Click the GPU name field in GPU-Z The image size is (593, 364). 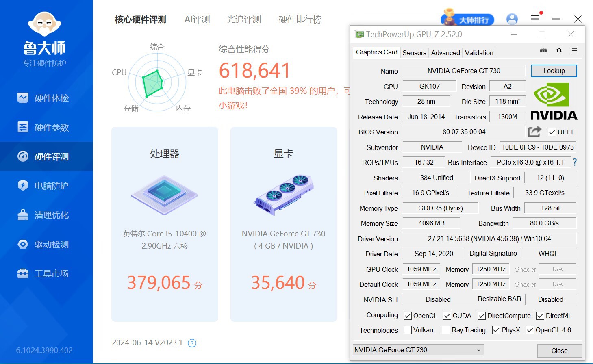click(x=464, y=71)
